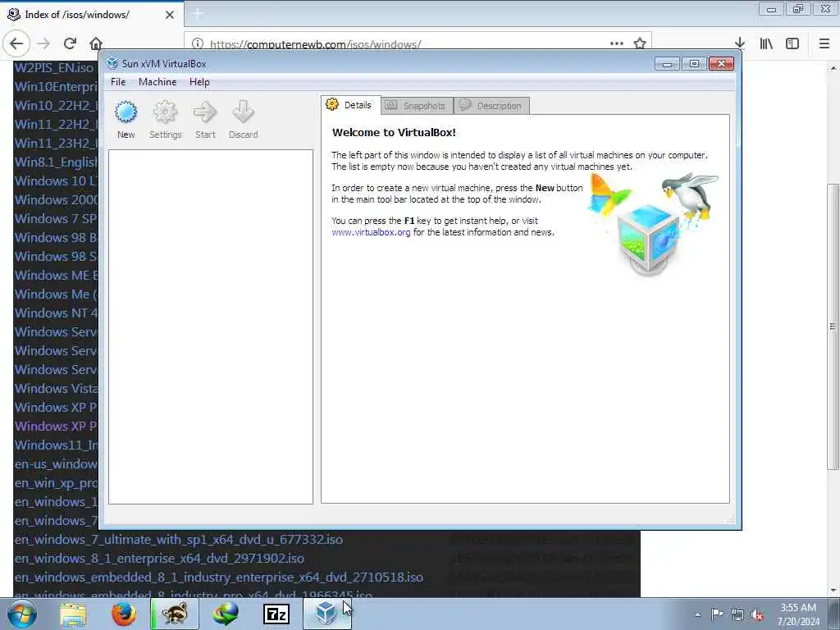Click the Windows 7 SP link in Firefox

tap(56, 218)
